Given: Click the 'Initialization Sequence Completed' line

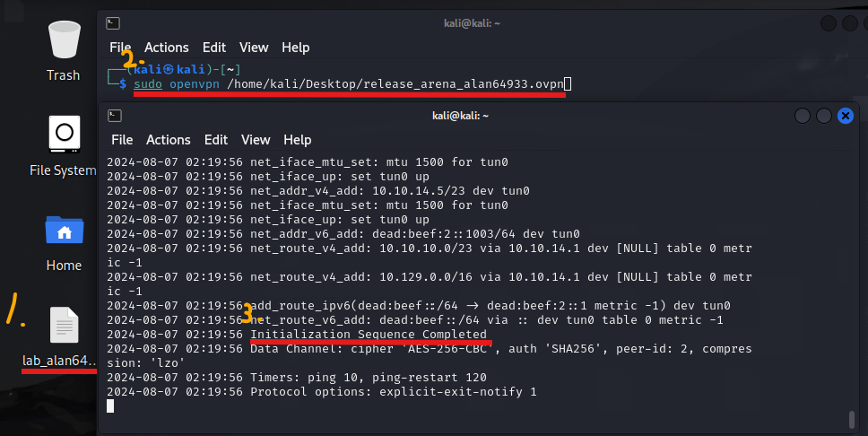Looking at the screenshot, I should [297, 335].
